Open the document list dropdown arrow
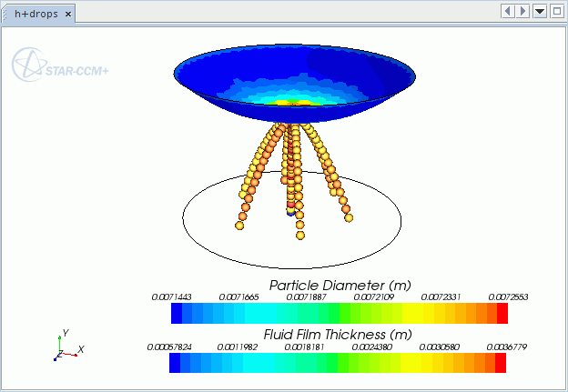The height and width of the screenshot is (392, 568). (x=540, y=11)
